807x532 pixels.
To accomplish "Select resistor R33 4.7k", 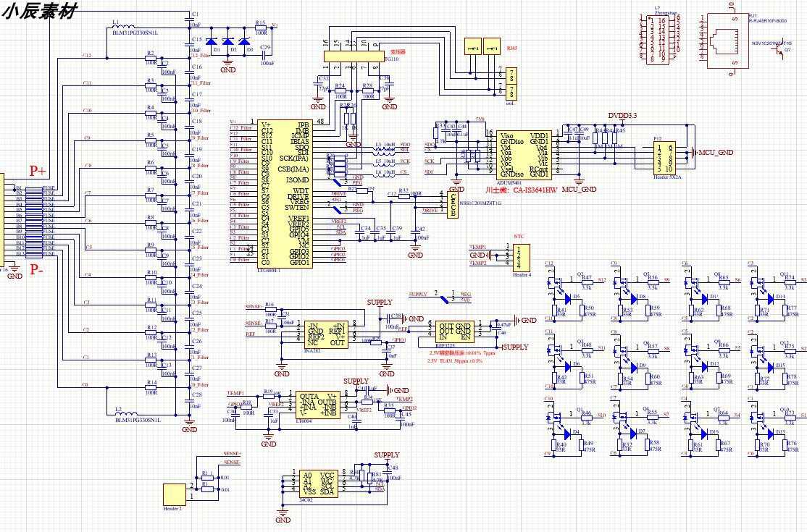I will tap(438, 133).
